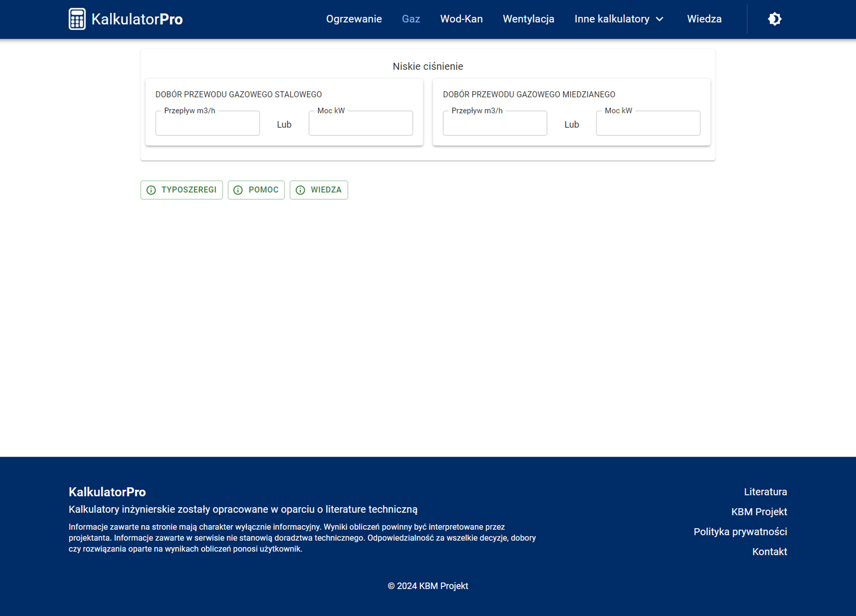This screenshot has width=856, height=616.
Task: Click the Lub text in steel card
Action: (284, 124)
